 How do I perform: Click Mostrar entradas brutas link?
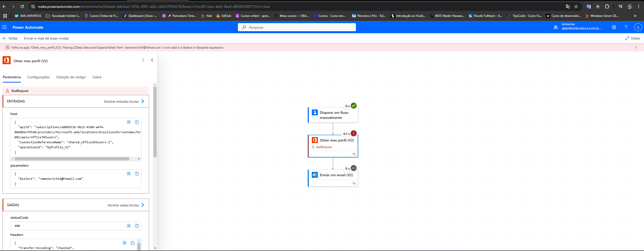(x=124, y=101)
